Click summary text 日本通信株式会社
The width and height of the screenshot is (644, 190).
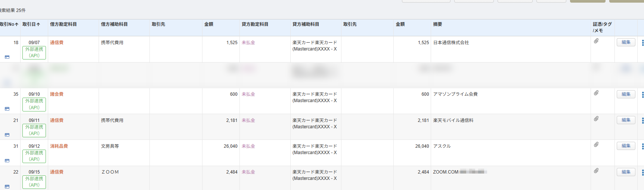[x=451, y=43]
